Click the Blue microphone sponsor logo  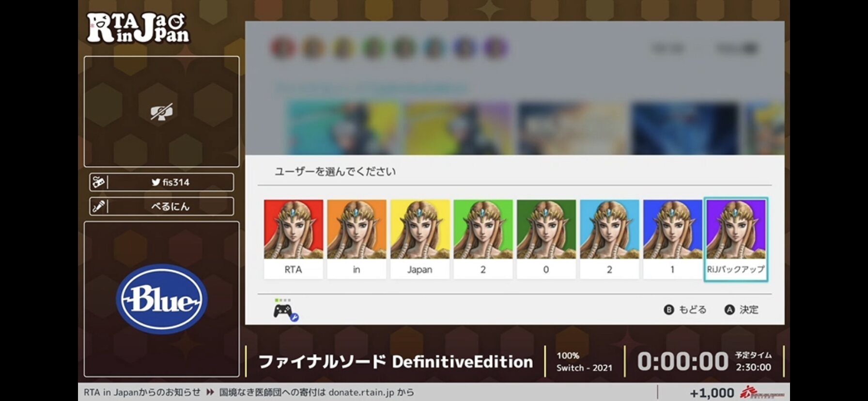point(162,299)
